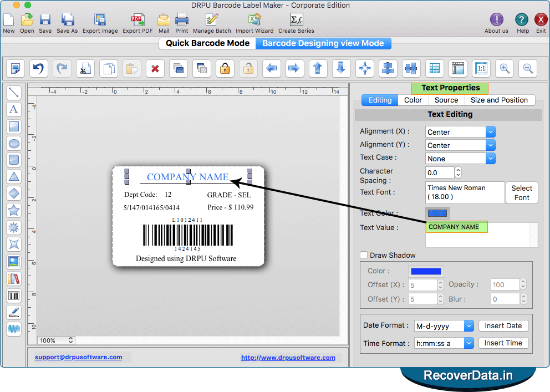Image resolution: width=550 pixels, height=392 pixels.
Task: Click the Lock object padlock icon
Action: pyautogui.click(x=225, y=68)
